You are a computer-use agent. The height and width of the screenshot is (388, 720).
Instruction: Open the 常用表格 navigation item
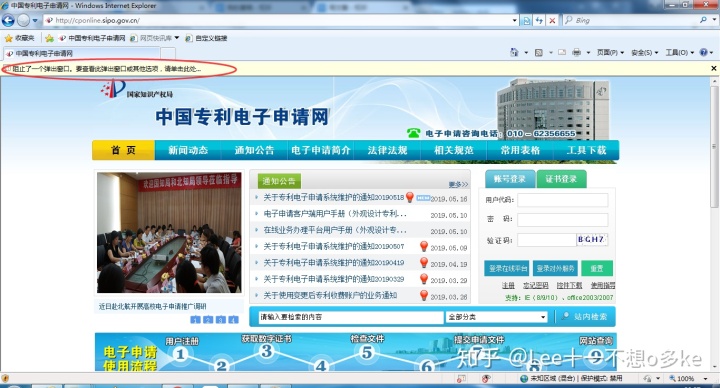tap(520, 150)
